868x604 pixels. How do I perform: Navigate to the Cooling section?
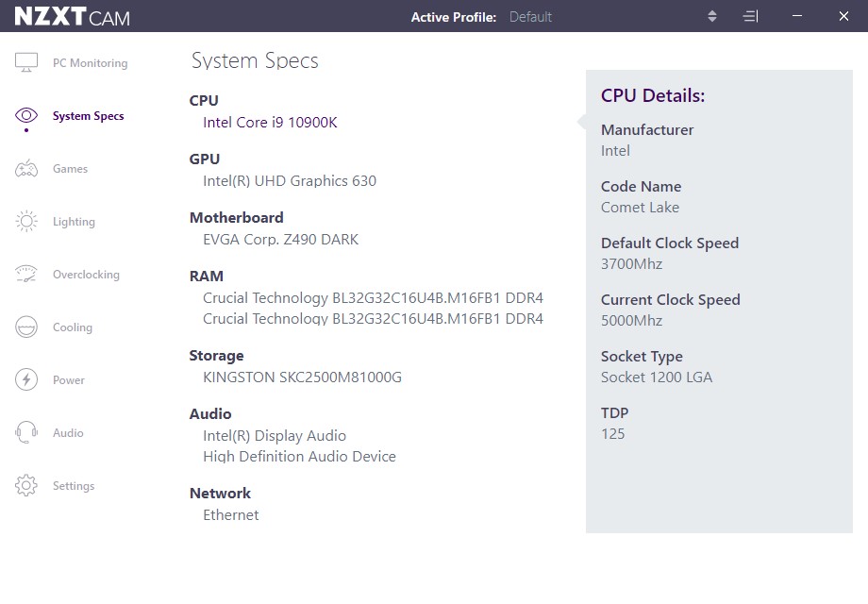coord(73,327)
